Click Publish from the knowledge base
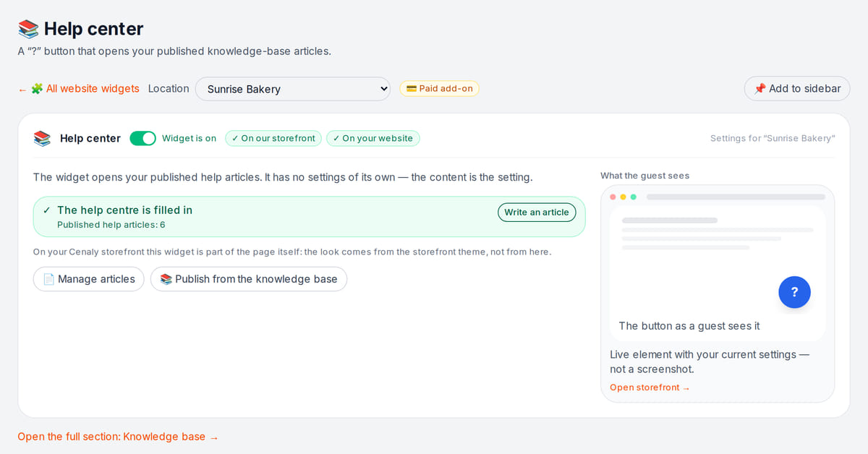Viewport: 868px width, 454px height. (x=249, y=279)
